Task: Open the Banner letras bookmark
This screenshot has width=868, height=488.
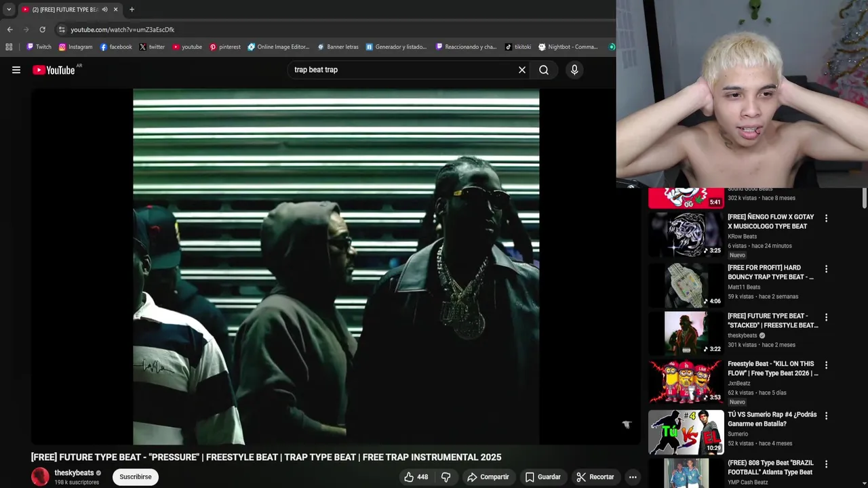Action: 338,47
